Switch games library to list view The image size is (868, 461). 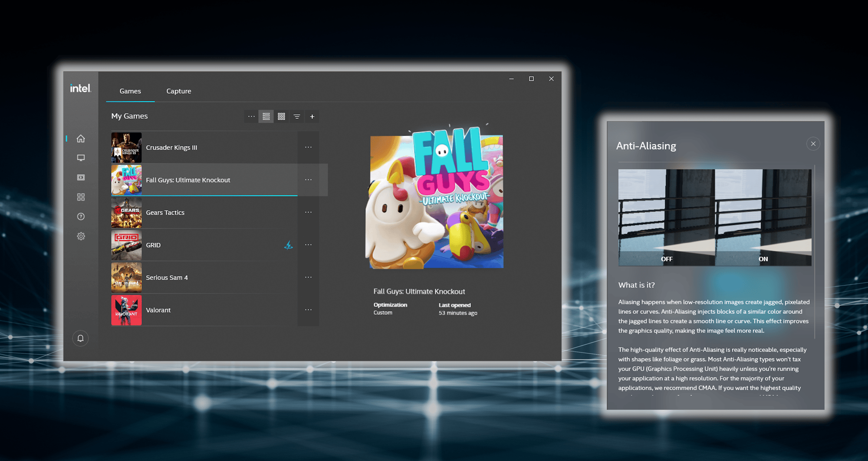click(x=266, y=116)
